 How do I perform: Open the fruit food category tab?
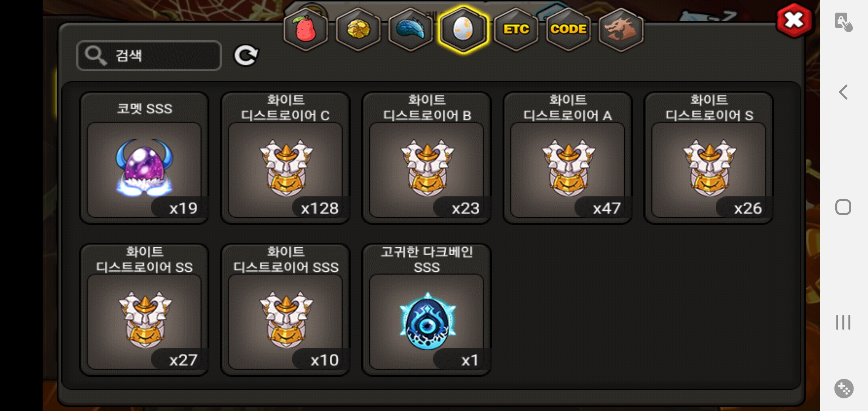coord(306,30)
